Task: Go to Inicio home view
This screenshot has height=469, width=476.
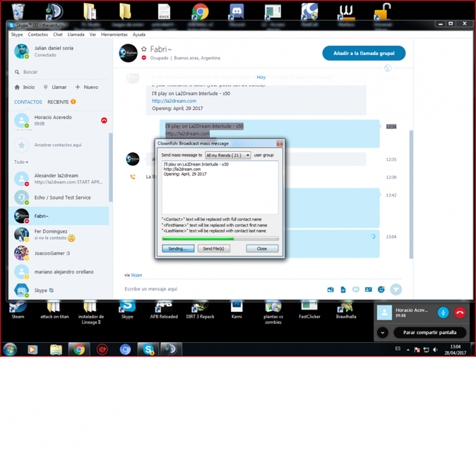Action: point(24,87)
